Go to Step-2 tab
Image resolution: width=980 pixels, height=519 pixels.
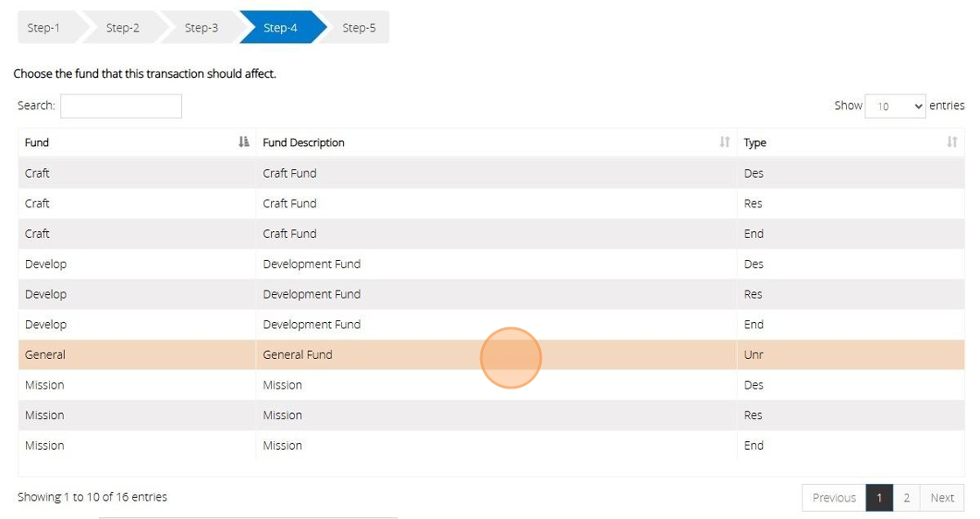pyautogui.click(x=122, y=28)
